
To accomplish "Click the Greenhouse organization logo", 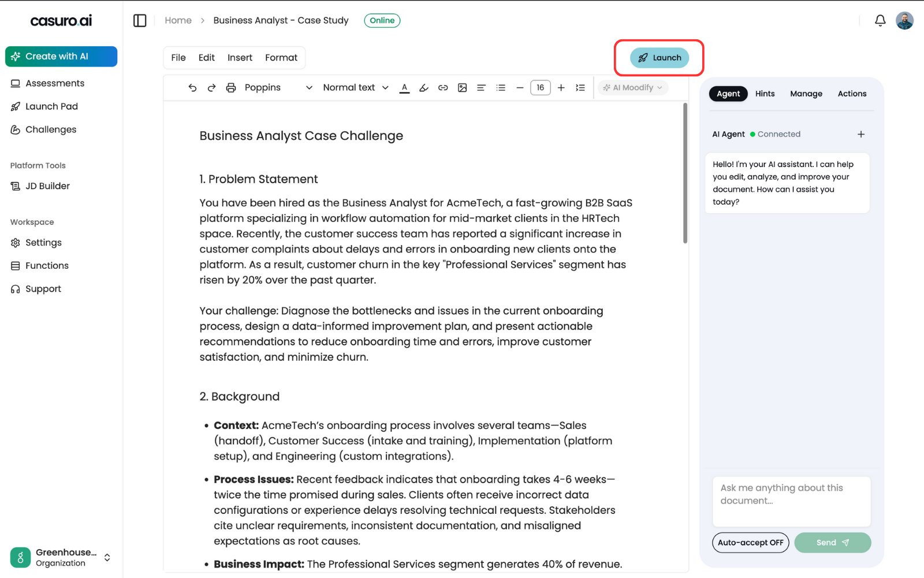I will (20, 558).
